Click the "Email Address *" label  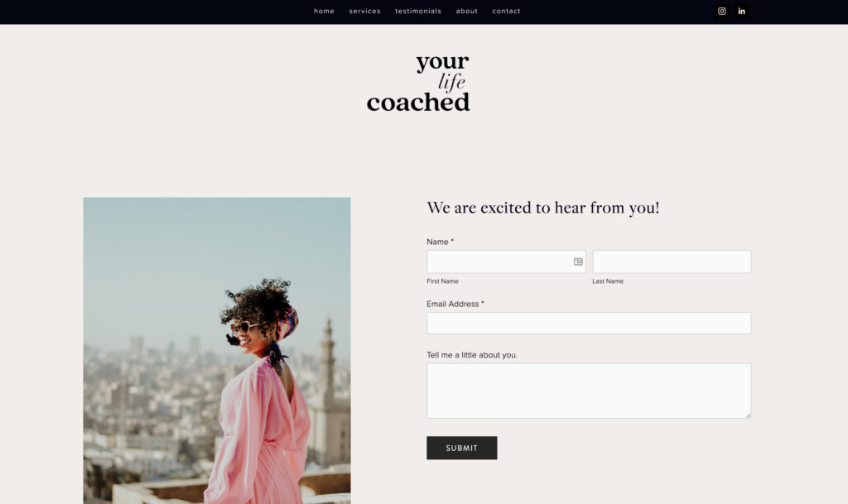[455, 304]
